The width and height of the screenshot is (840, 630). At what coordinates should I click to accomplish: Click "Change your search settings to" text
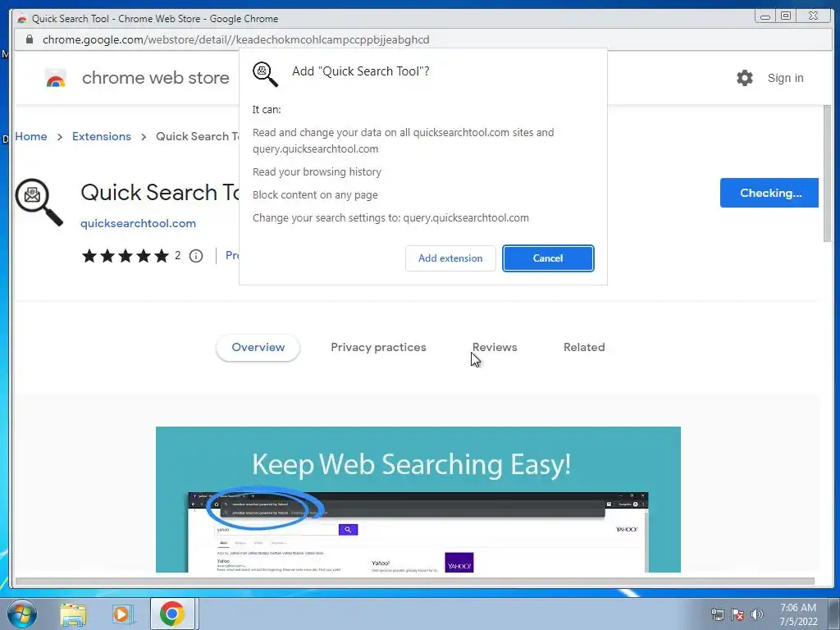(x=390, y=218)
